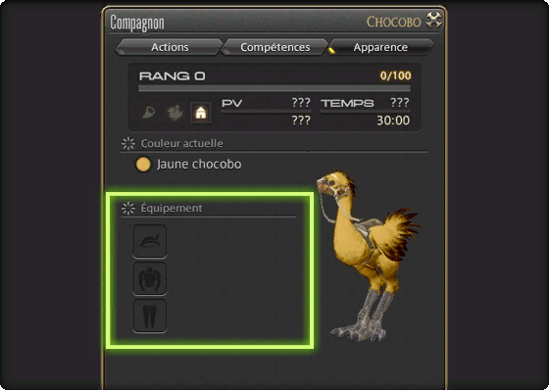Select the leg armor equipment slot

150,316
